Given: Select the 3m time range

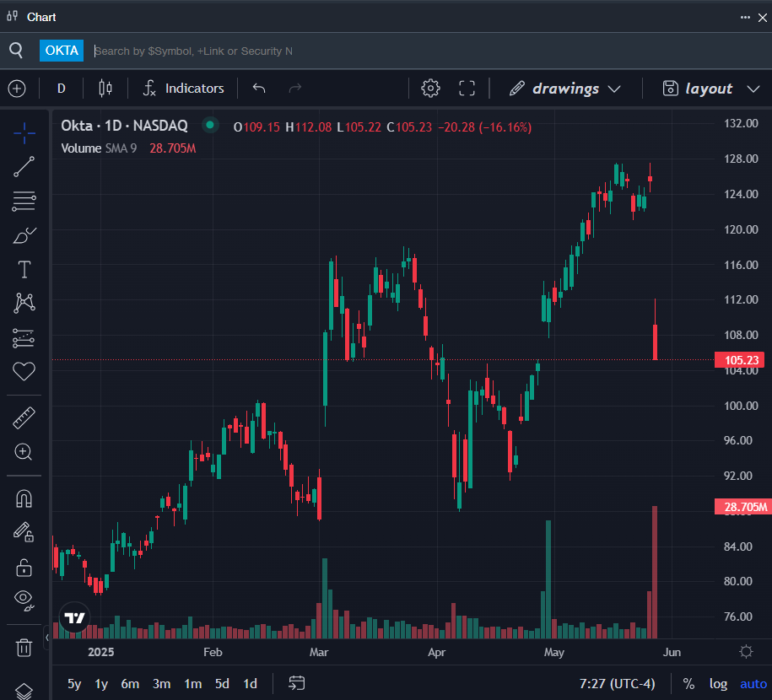Looking at the screenshot, I should [161, 684].
